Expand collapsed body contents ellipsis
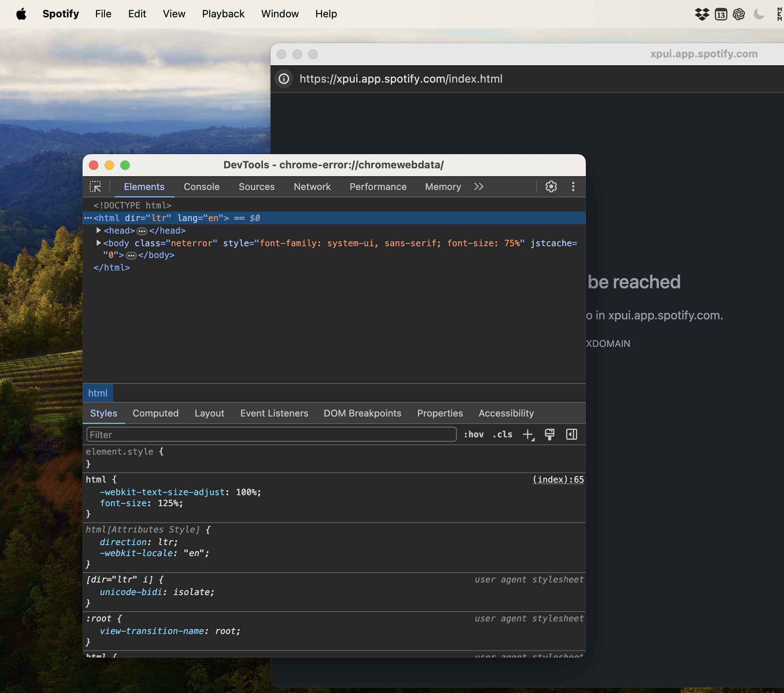Screen dimensions: 784x693 point(131,256)
